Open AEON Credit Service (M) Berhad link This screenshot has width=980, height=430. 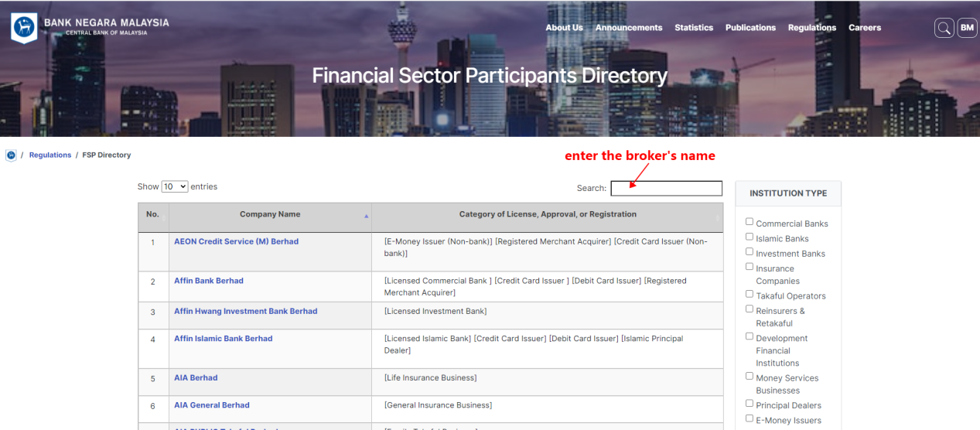236,241
